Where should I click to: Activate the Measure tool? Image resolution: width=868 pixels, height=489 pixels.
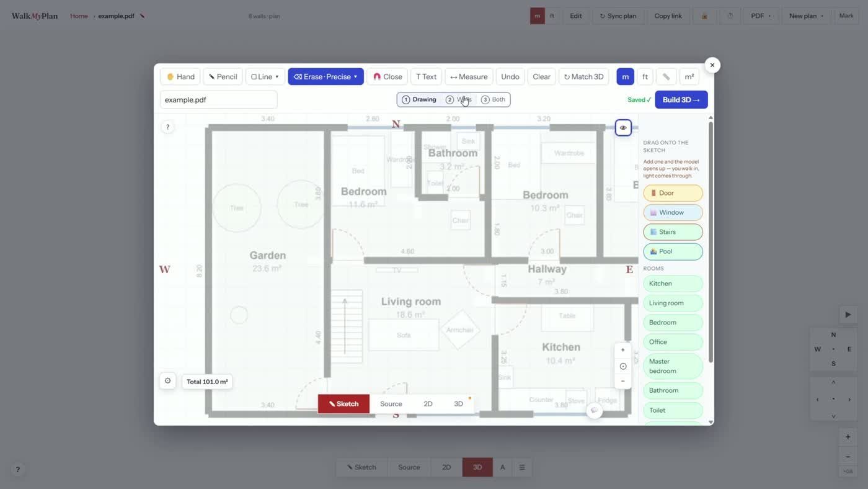[469, 76]
